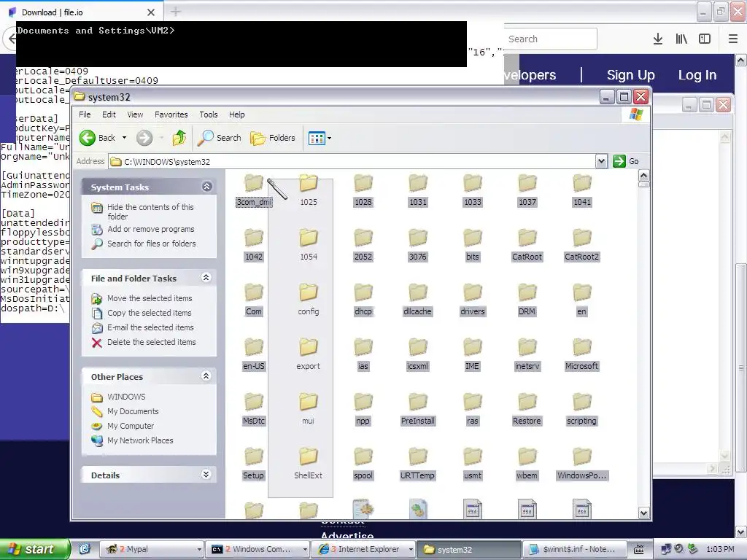Select the Microsoft folder

point(581,355)
